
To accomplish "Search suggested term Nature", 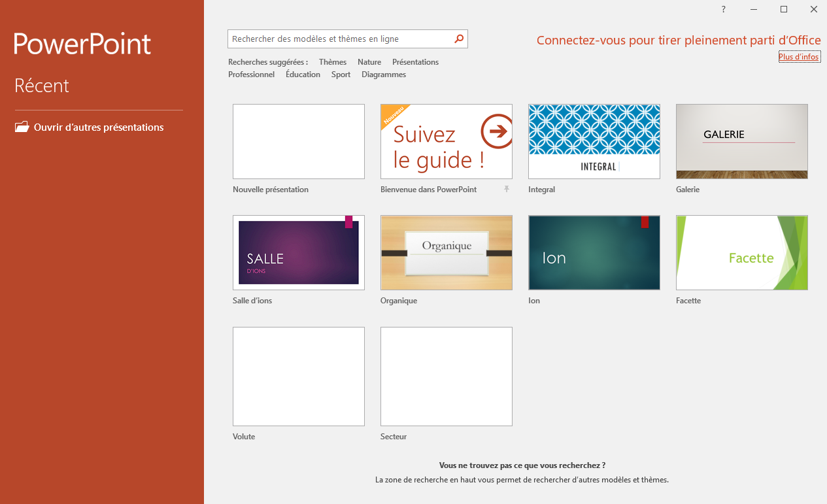I will (369, 62).
